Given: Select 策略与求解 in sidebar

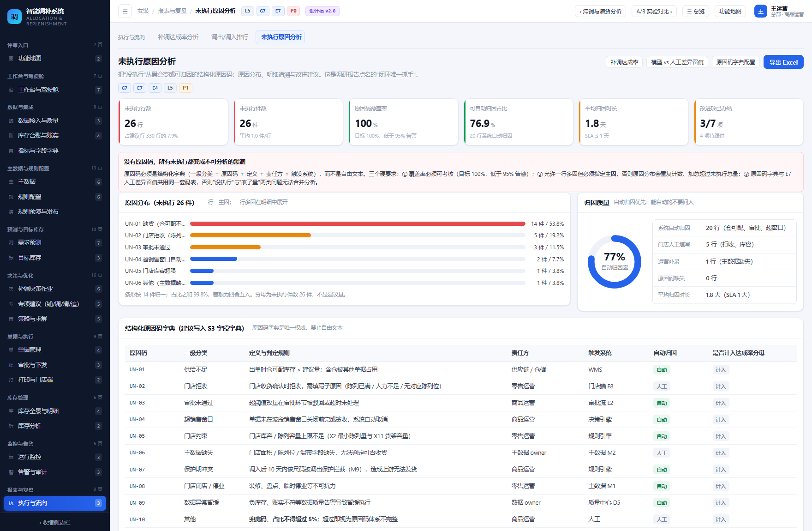Looking at the screenshot, I should (x=55, y=319).
